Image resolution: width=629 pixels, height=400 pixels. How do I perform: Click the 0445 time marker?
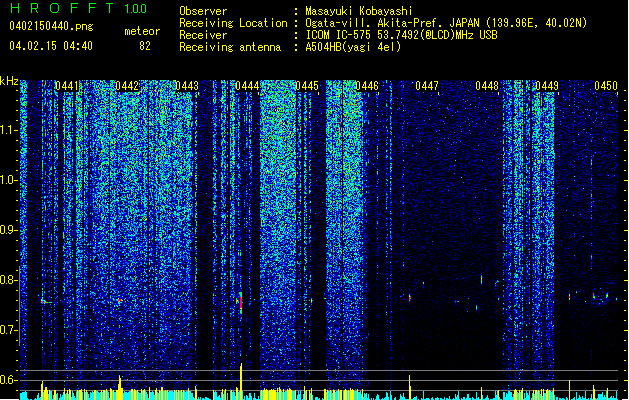[307, 86]
